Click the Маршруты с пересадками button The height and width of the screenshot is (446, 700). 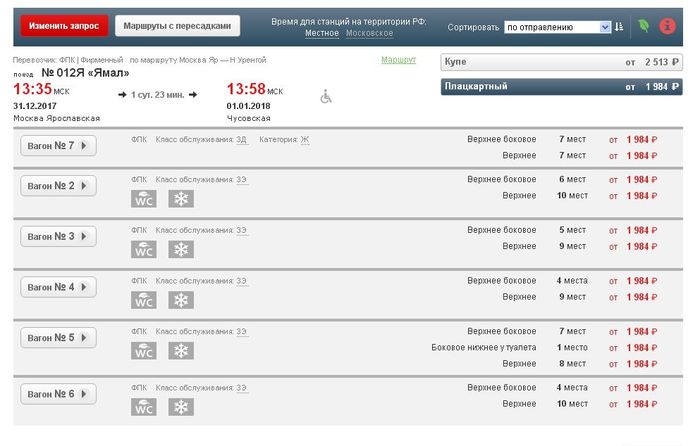coord(177,25)
